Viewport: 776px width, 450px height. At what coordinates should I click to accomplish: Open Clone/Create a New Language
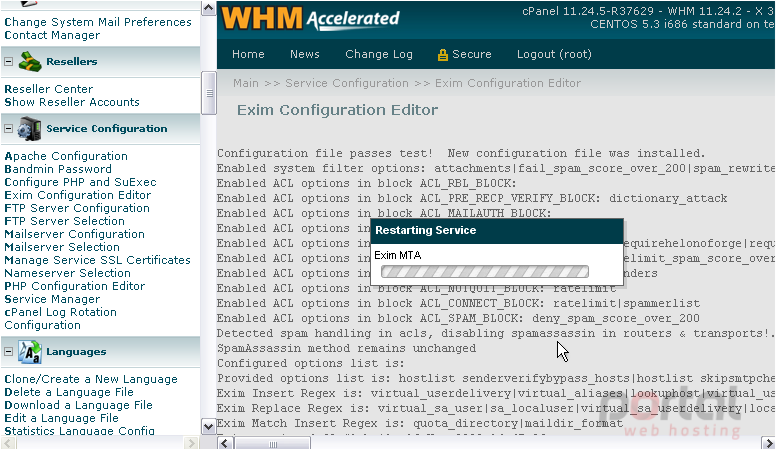(x=91, y=379)
